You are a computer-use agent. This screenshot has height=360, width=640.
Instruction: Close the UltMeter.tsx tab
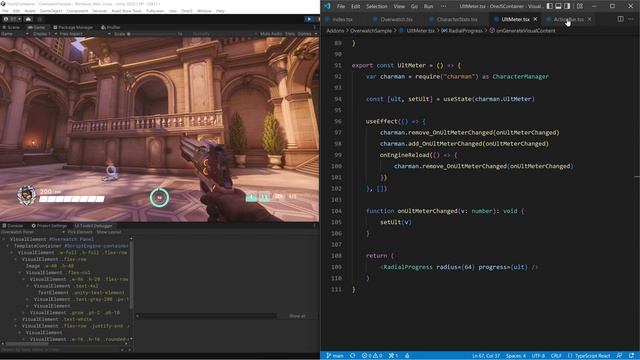point(535,19)
